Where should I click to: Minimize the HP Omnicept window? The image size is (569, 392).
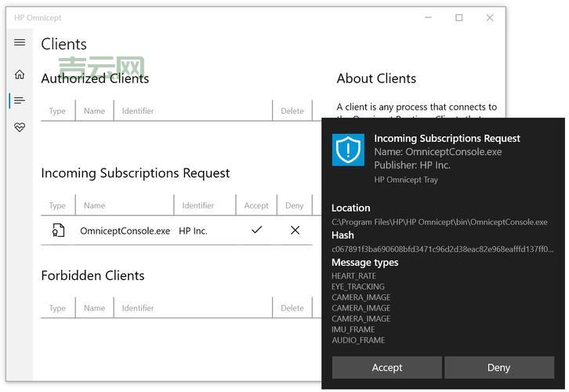tap(429, 18)
